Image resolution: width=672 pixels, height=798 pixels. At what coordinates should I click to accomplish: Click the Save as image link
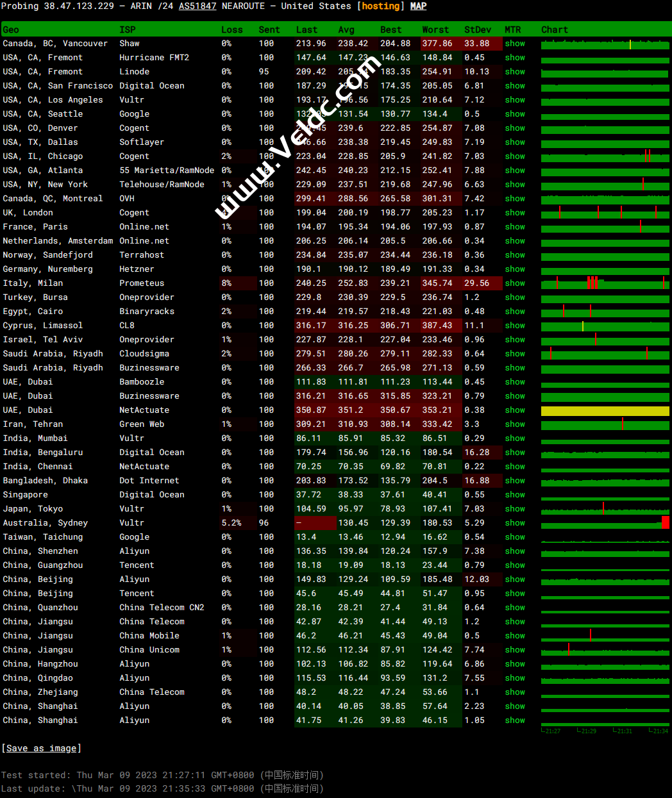coord(42,748)
